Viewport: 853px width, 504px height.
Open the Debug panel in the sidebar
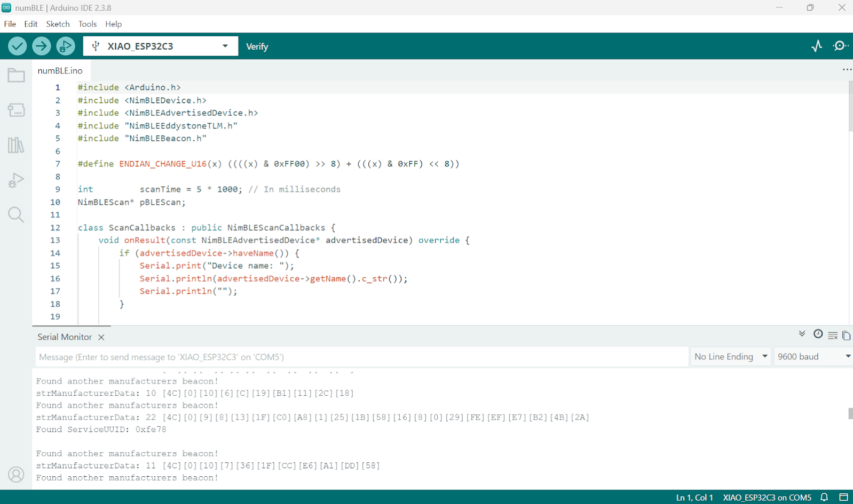pos(16,180)
